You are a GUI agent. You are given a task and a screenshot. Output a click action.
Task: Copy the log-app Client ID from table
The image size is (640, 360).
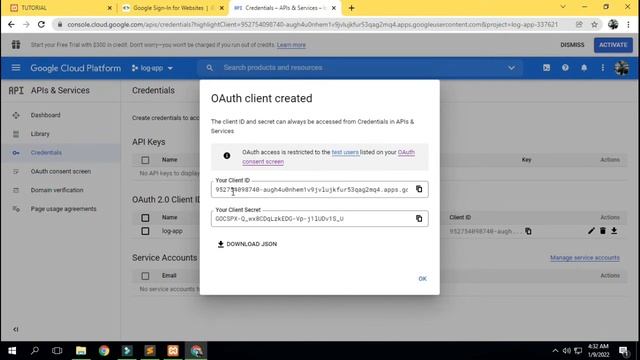click(x=528, y=231)
